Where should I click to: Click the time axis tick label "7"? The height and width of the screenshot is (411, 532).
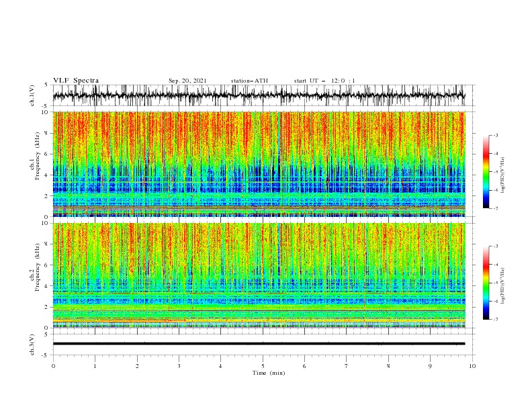(347, 366)
